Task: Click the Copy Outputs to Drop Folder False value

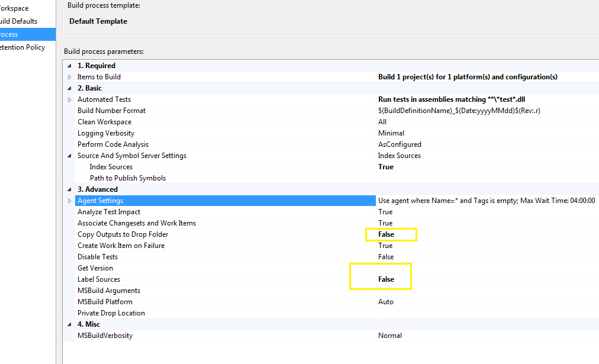Action: (x=387, y=234)
